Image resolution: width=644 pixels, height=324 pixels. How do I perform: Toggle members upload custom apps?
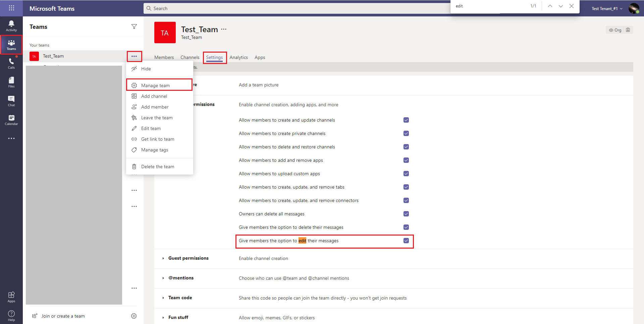pos(406,174)
